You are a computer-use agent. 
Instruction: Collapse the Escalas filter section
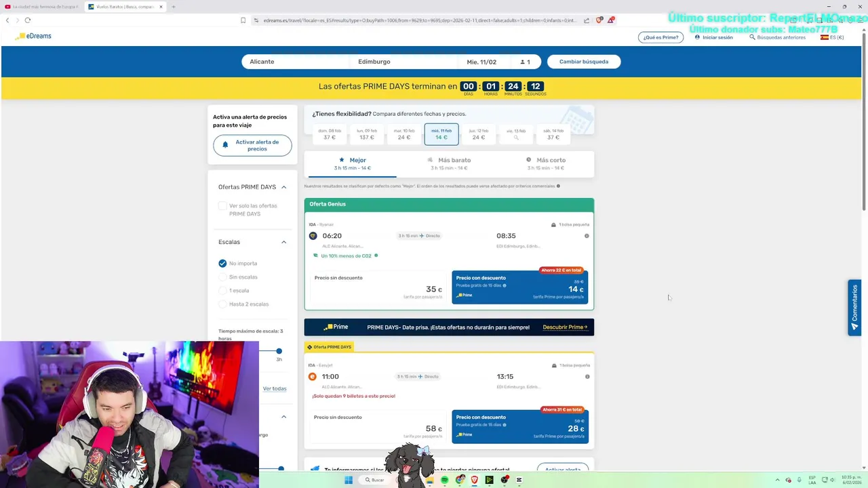pos(283,242)
